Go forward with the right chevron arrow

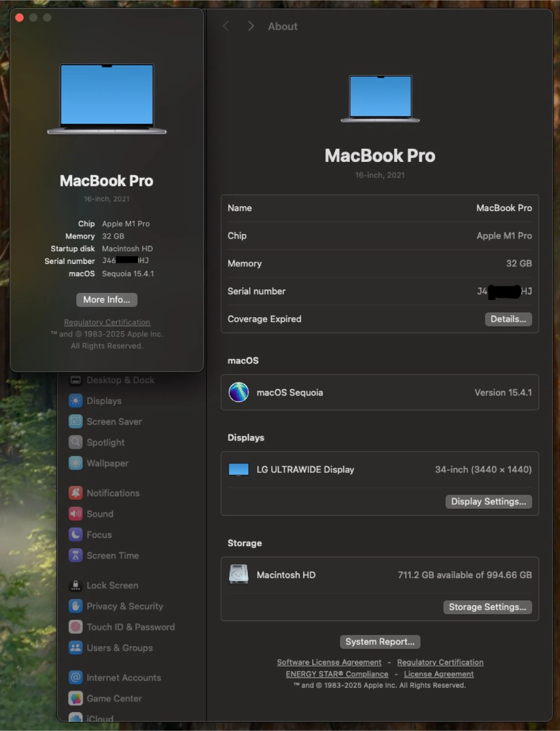(x=251, y=26)
